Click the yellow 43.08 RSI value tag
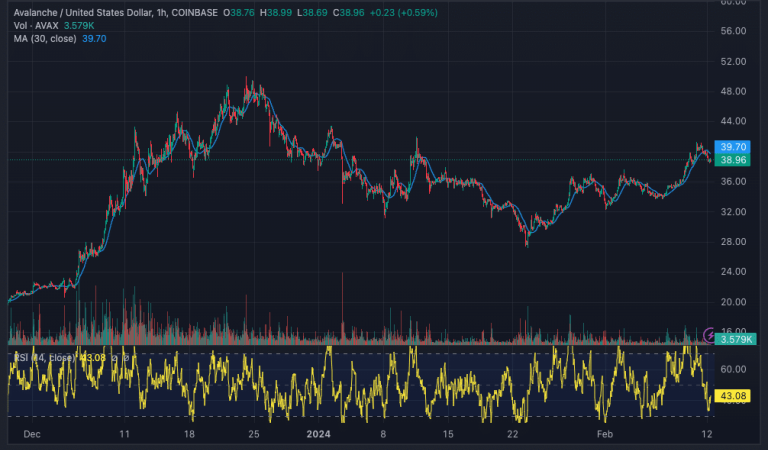The image size is (768, 450). [735, 396]
